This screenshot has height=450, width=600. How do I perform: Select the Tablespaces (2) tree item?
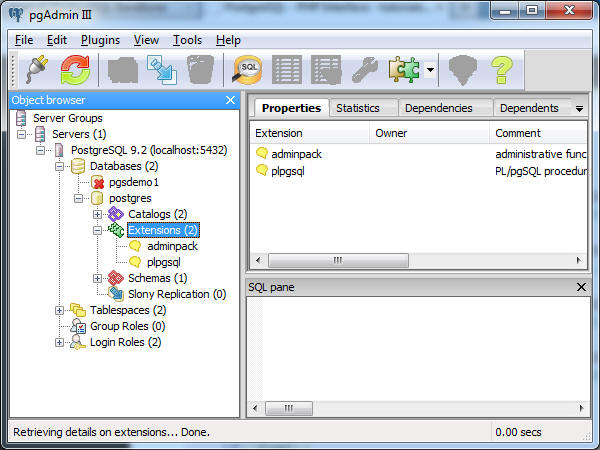pos(128,310)
